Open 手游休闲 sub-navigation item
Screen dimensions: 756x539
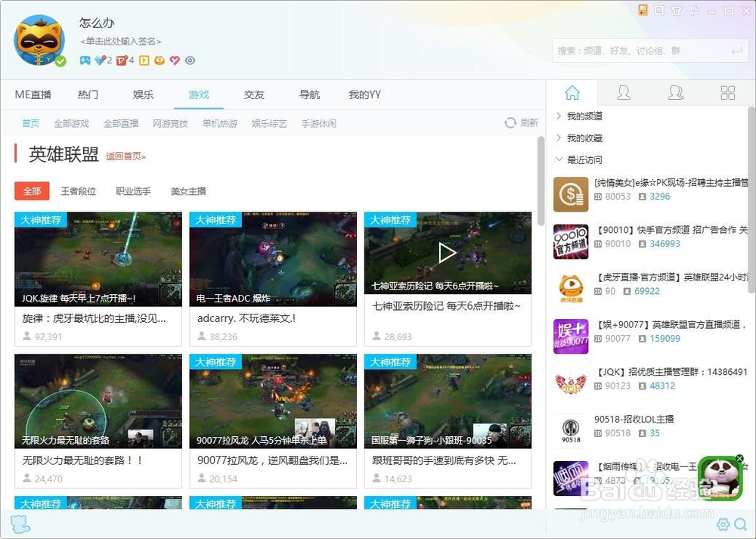tap(319, 123)
